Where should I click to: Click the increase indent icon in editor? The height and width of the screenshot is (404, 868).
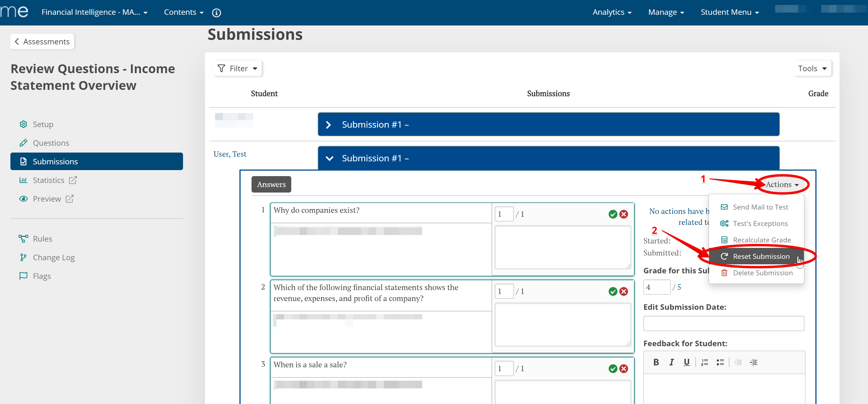pyautogui.click(x=753, y=362)
